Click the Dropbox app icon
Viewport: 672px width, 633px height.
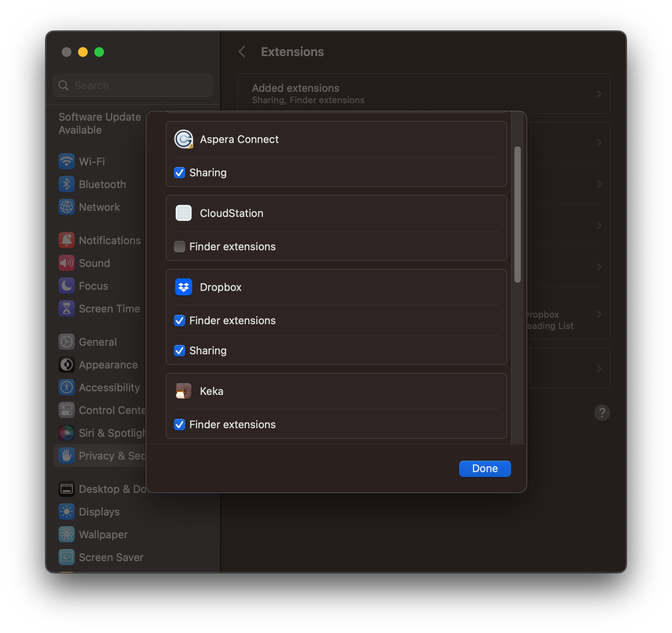(184, 287)
